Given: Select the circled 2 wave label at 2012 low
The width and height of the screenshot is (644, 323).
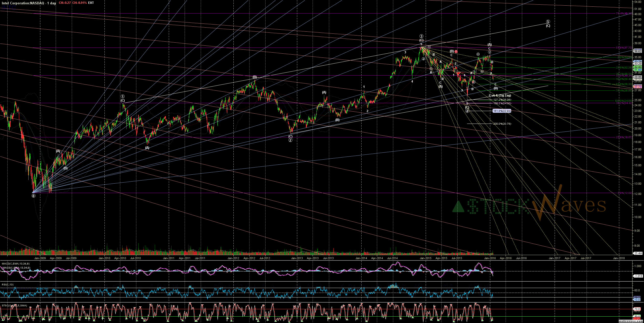Looking at the screenshot, I should tap(290, 140).
